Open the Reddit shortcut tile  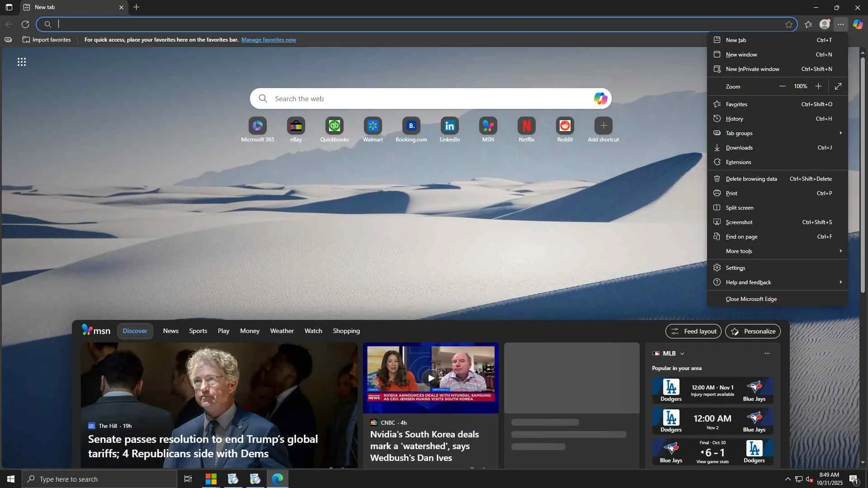pyautogui.click(x=565, y=126)
